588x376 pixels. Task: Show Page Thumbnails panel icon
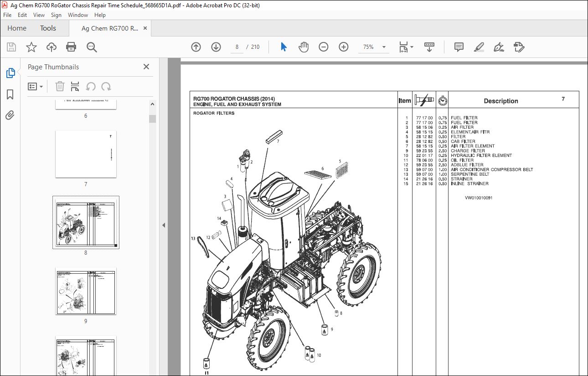click(x=10, y=73)
